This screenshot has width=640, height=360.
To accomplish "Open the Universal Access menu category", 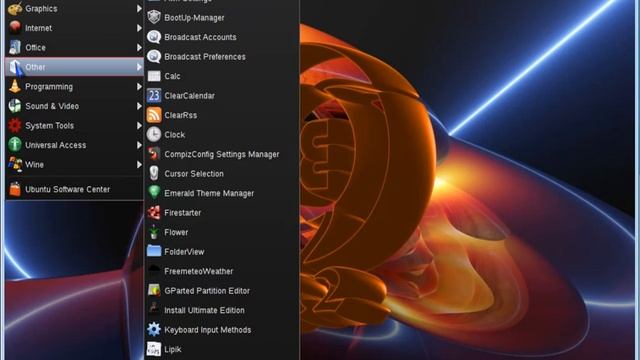I will coord(74,145).
